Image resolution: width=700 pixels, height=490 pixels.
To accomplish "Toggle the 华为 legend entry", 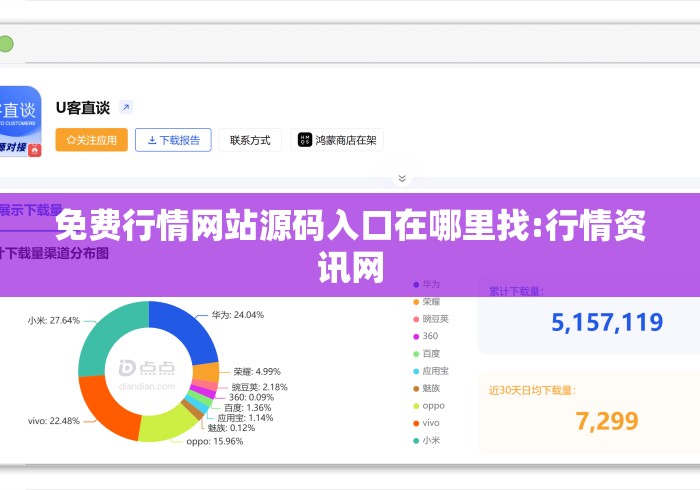I will click(x=427, y=284).
